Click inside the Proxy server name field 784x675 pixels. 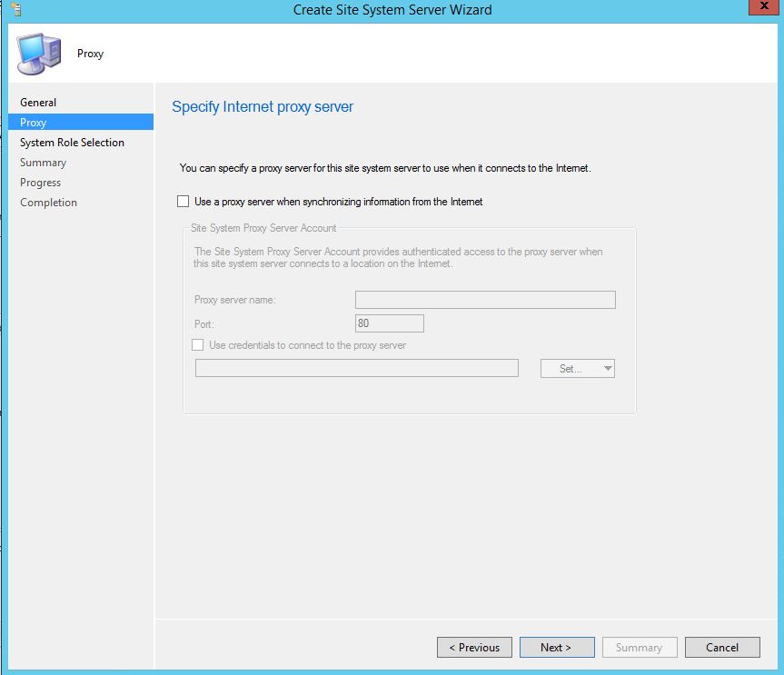[x=485, y=299]
